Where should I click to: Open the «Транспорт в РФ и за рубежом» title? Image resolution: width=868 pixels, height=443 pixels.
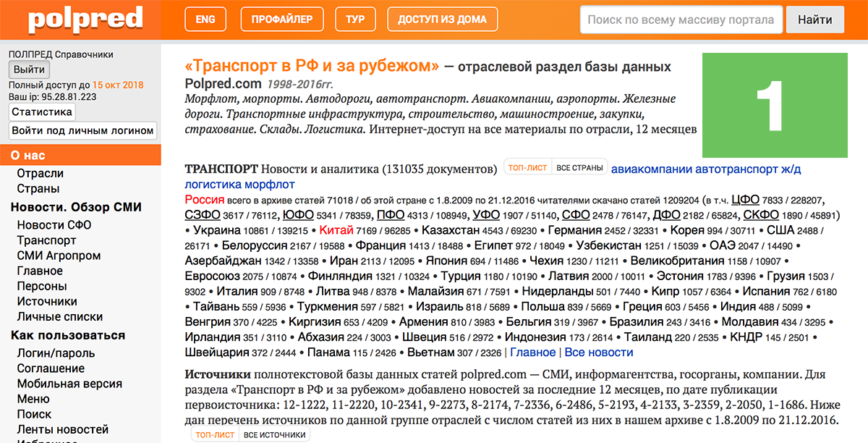pyautogui.click(x=312, y=67)
